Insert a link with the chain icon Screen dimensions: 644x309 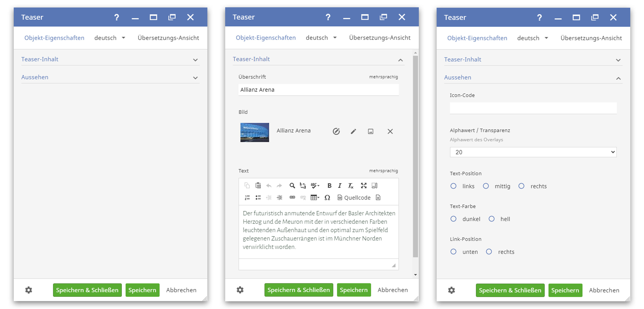pos(292,197)
